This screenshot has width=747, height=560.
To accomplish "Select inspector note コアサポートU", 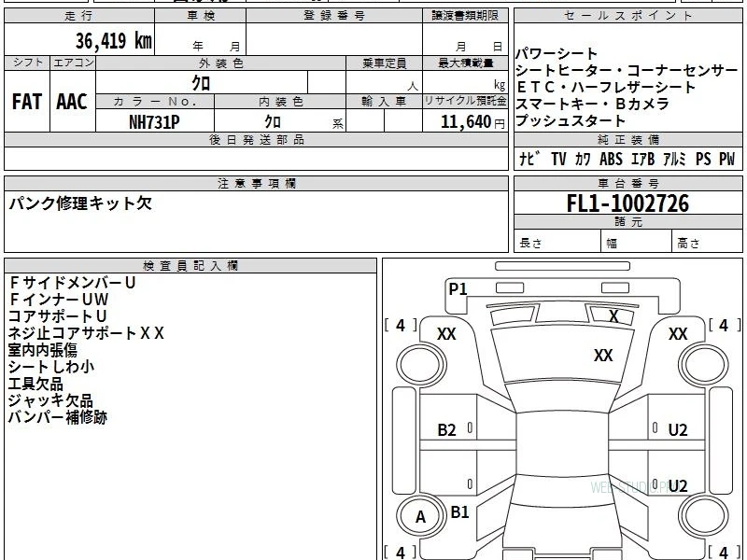I will click(x=57, y=315).
